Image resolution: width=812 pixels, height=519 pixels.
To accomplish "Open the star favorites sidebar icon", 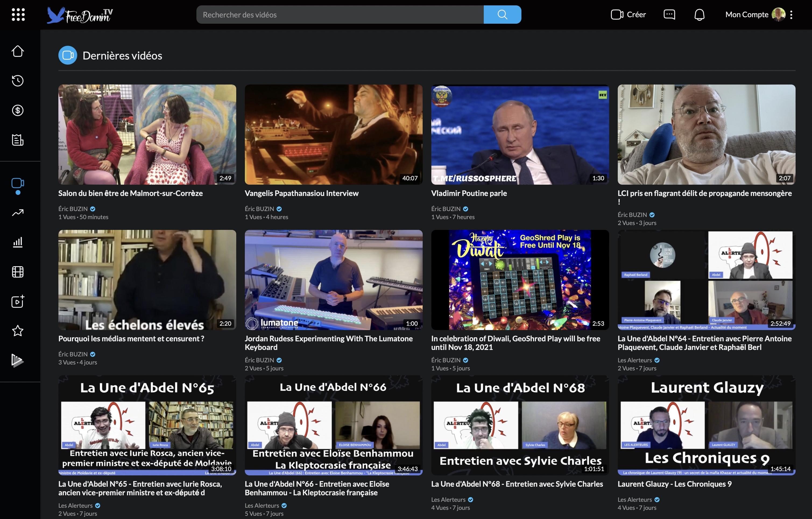I will [17, 331].
